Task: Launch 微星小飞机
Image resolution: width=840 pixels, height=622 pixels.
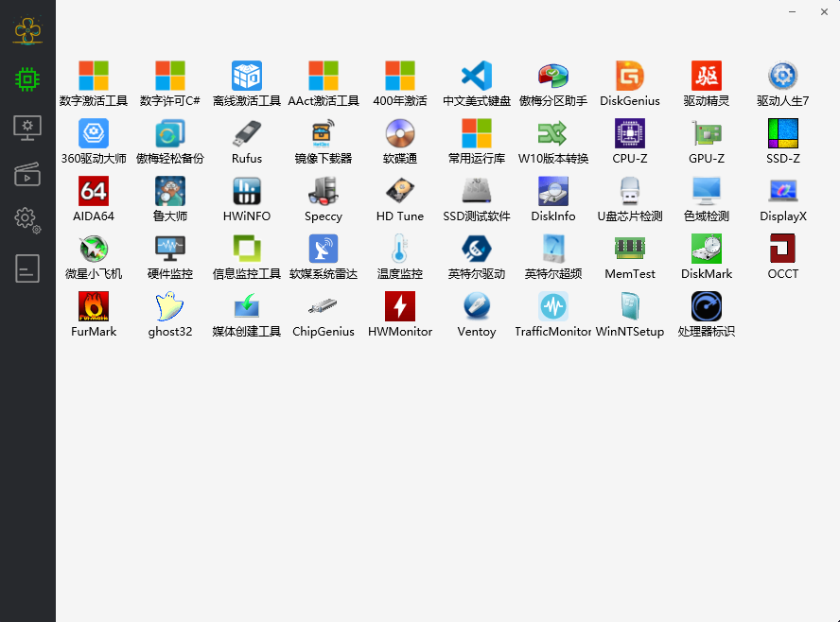Action: click(x=94, y=257)
